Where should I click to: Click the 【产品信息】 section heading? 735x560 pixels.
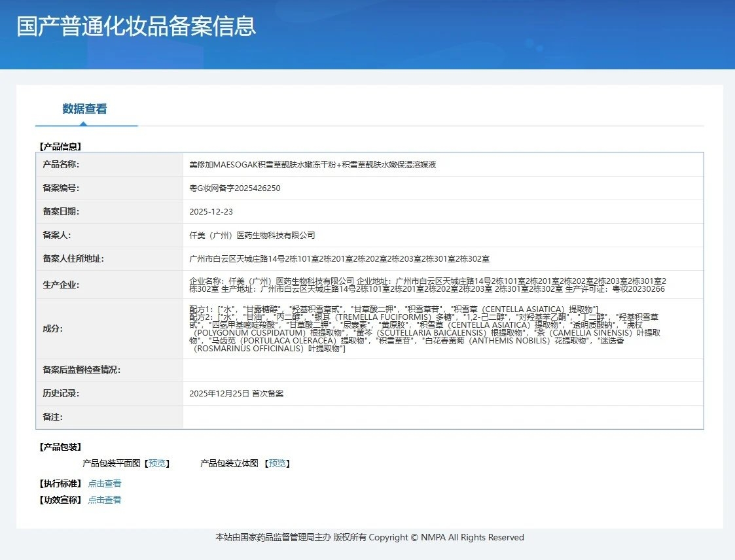(60, 147)
